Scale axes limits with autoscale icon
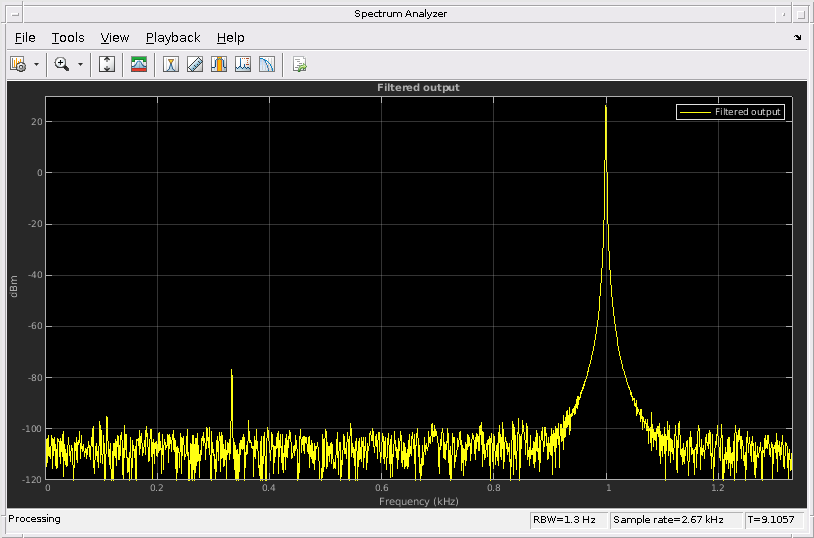The width and height of the screenshot is (814, 538). [107, 64]
